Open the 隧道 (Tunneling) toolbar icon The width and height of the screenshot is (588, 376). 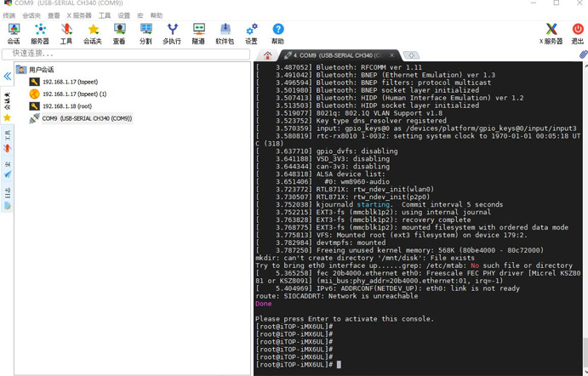(x=198, y=33)
